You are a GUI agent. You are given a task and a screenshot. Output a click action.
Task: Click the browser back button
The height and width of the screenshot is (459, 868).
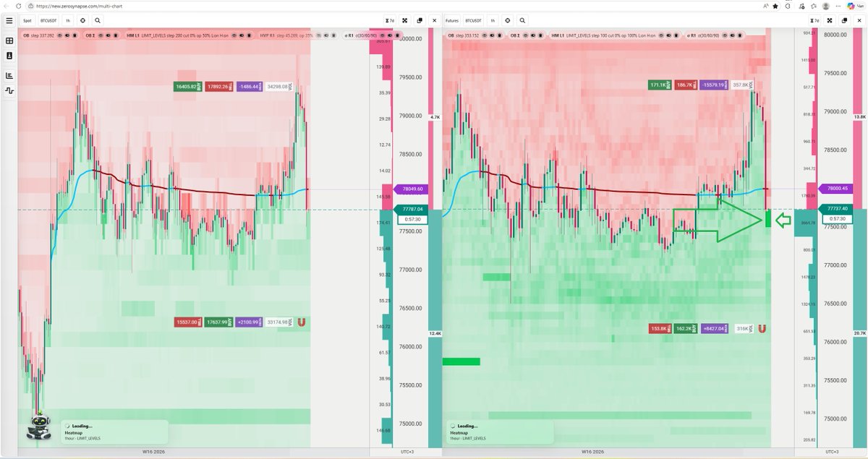[x=5, y=5]
